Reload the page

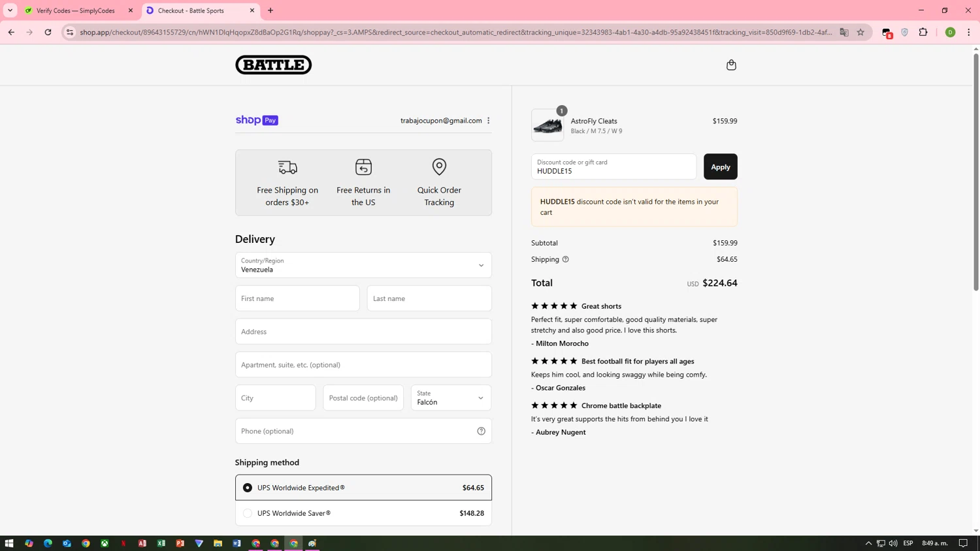point(48,32)
